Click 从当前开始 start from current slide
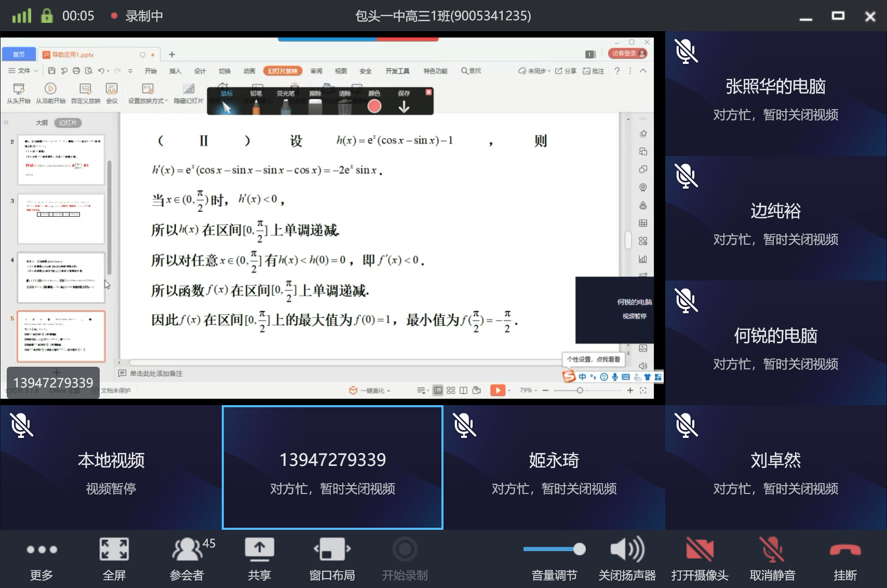Image resolution: width=887 pixels, height=588 pixels. (x=50, y=93)
